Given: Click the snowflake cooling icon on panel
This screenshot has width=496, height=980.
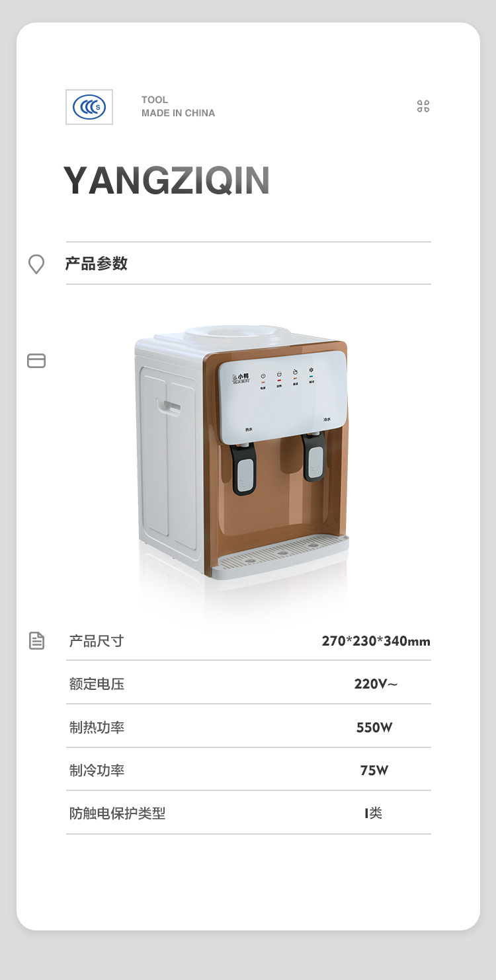Looking at the screenshot, I should tap(311, 371).
